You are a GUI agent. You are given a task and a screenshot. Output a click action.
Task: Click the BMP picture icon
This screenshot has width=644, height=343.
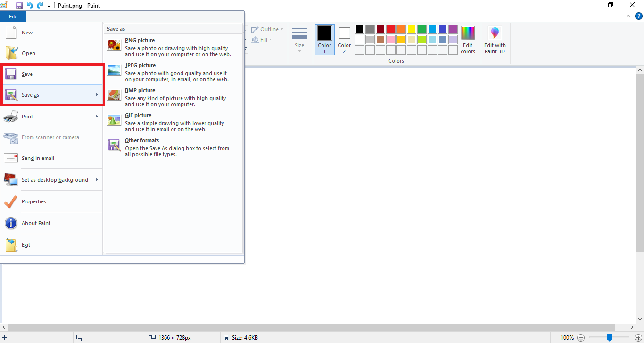114,95
